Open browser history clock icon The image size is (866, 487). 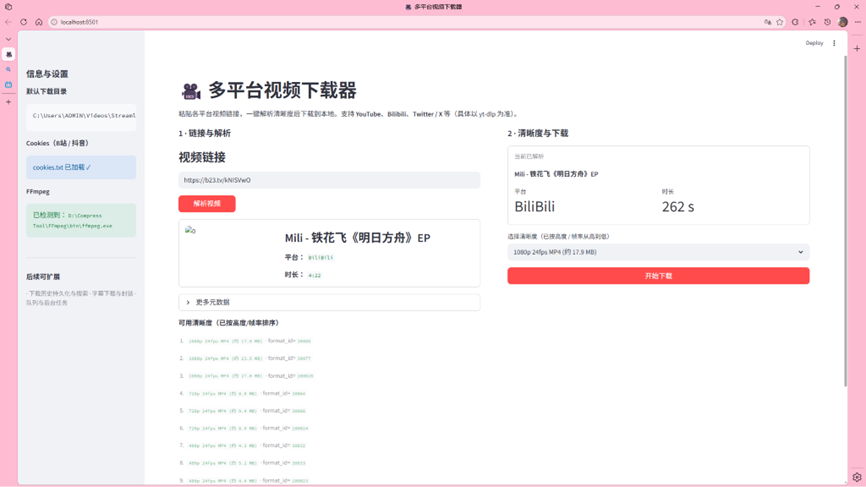[827, 22]
